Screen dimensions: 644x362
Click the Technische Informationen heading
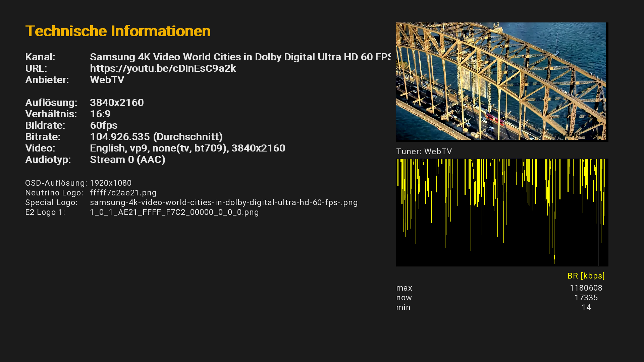118,31
